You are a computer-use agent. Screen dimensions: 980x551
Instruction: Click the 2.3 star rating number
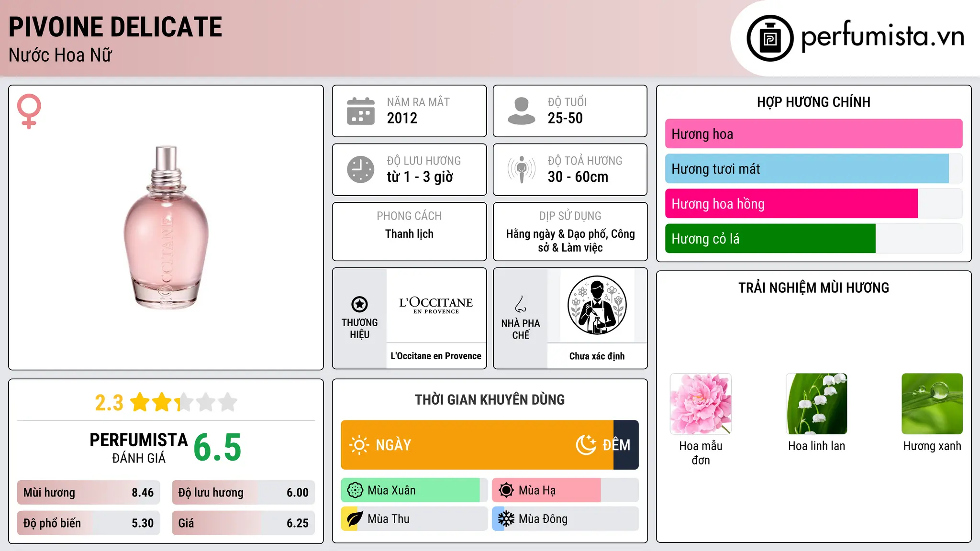(x=109, y=403)
